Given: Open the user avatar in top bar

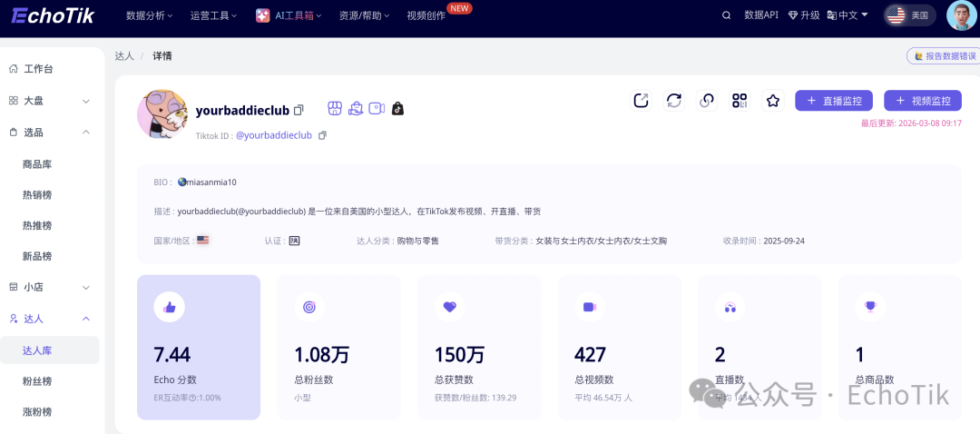Looking at the screenshot, I should tap(961, 15).
